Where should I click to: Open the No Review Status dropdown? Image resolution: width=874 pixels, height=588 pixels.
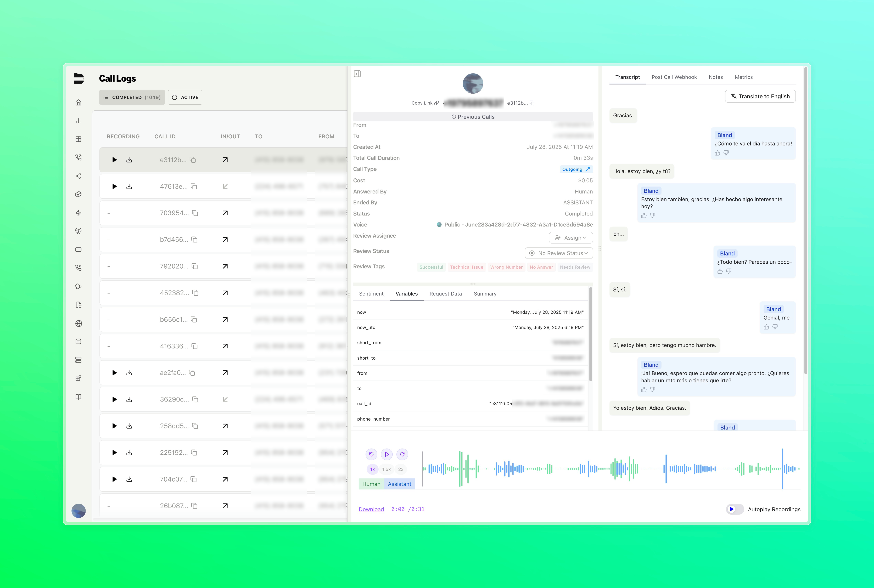[559, 253]
